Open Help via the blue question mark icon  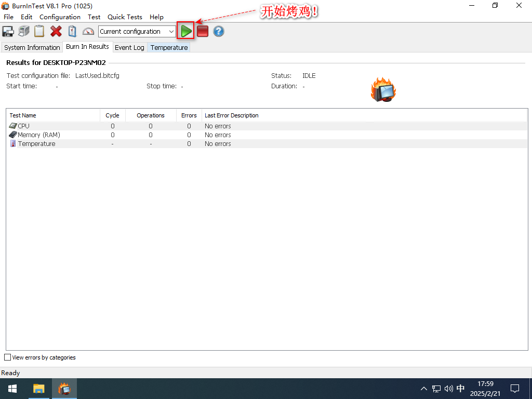pyautogui.click(x=218, y=31)
